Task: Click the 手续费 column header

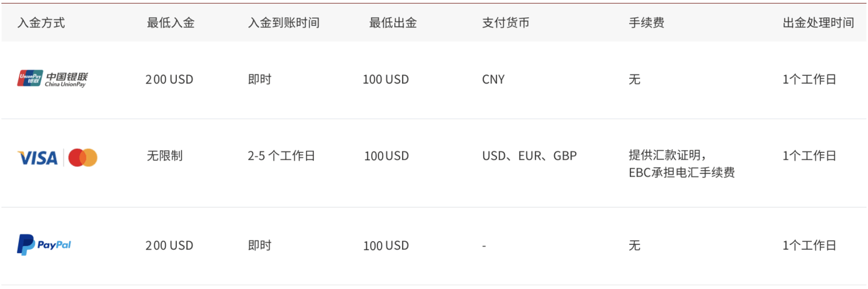Action: [647, 23]
